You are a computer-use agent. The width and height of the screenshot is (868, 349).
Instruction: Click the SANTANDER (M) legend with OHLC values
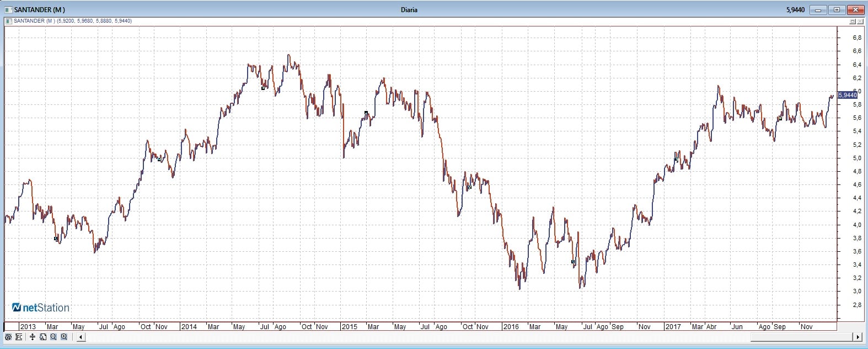click(x=72, y=21)
